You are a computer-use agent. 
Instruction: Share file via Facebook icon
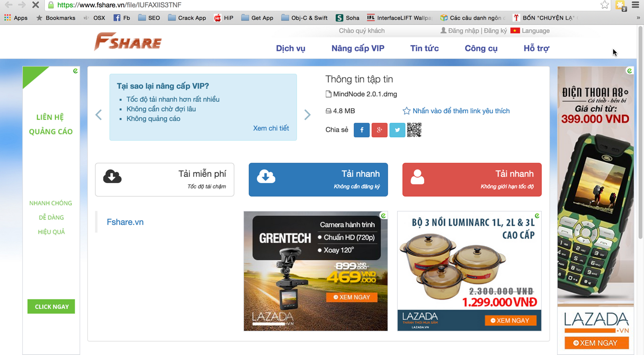coord(362,130)
